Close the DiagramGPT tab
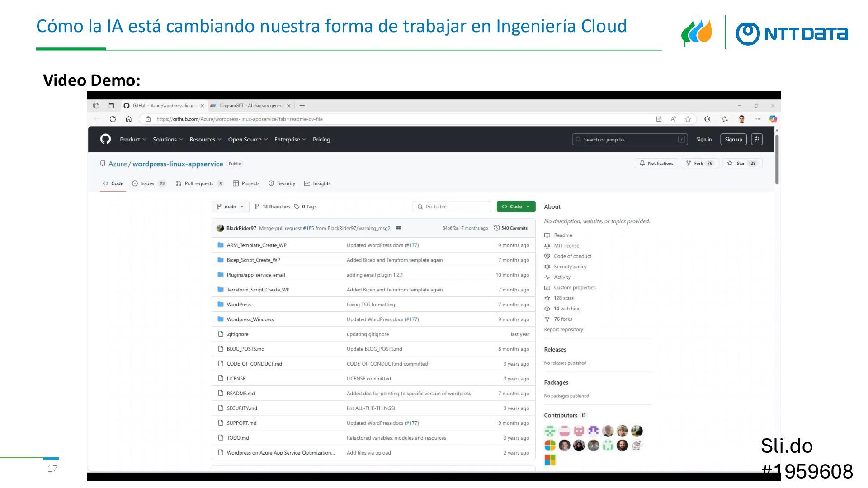 click(x=289, y=106)
